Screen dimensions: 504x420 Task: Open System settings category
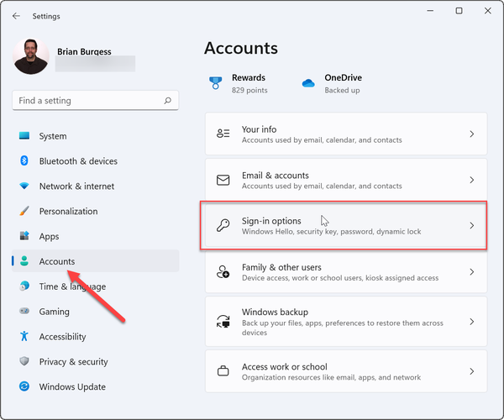point(53,136)
